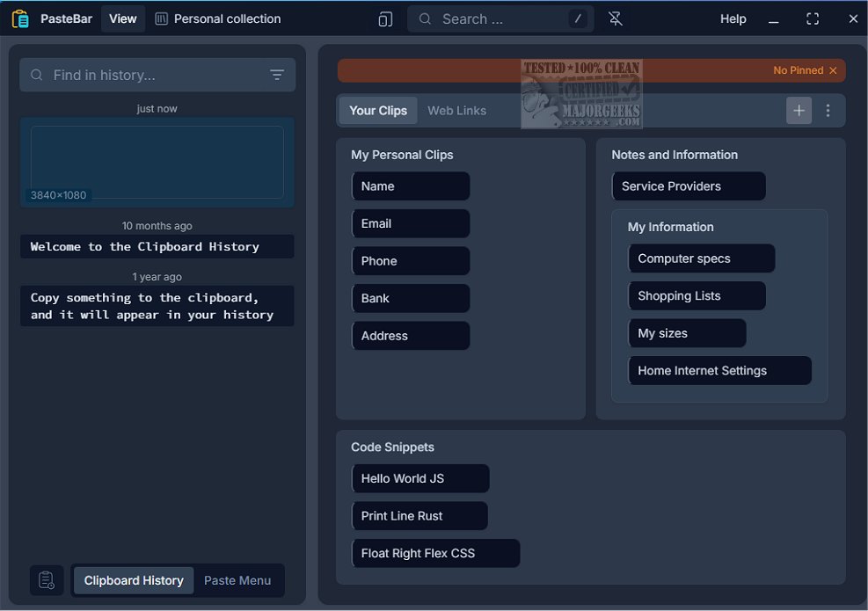
Task: Open the three-dot tab options menu
Action: tap(828, 111)
